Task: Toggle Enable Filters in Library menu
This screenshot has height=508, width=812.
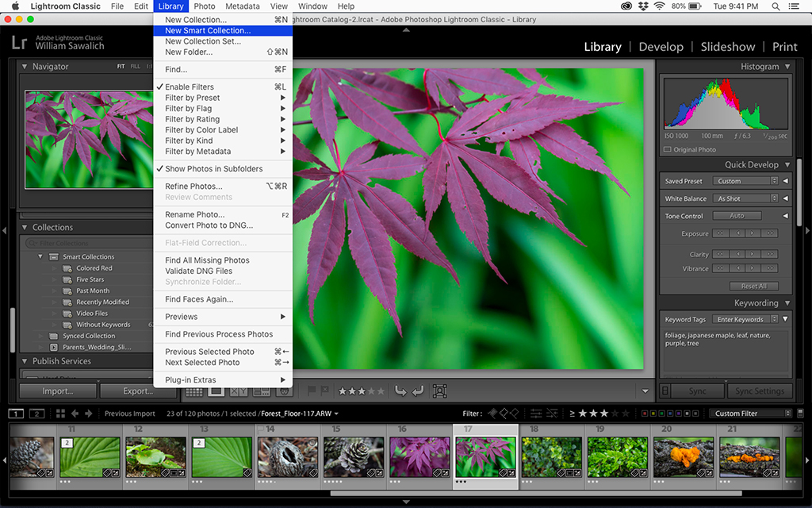Action: click(223, 87)
